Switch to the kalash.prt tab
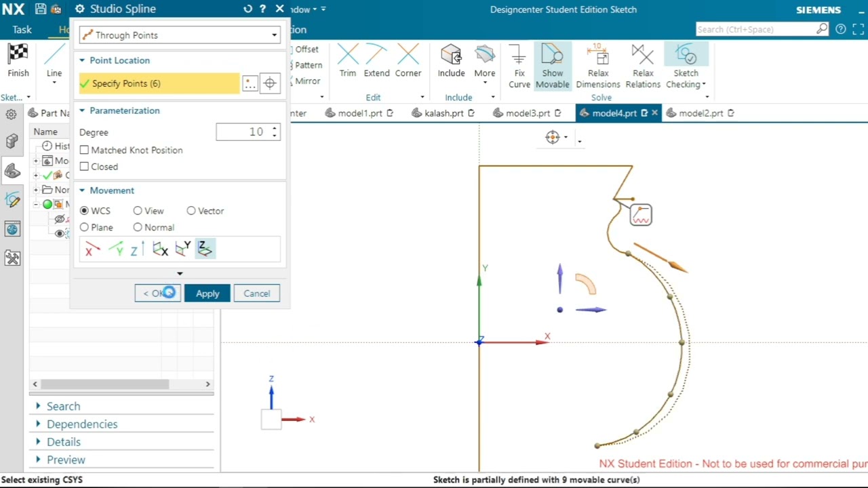Screen dimensions: 868x488 tap(443, 113)
